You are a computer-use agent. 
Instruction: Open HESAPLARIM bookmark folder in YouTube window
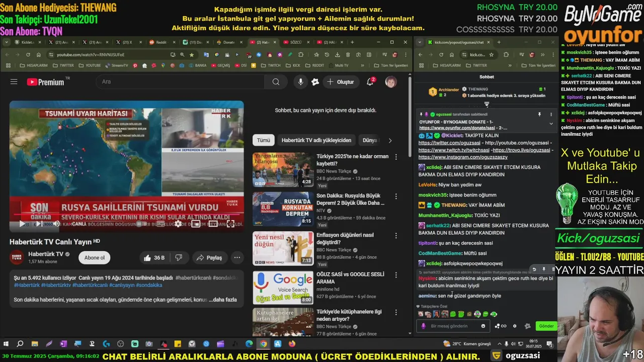[x=34, y=65]
